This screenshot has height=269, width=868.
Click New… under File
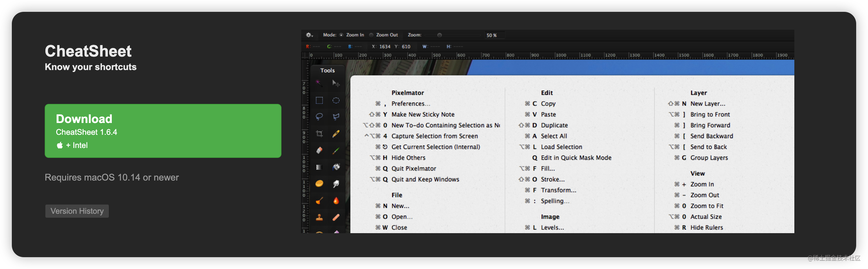400,206
